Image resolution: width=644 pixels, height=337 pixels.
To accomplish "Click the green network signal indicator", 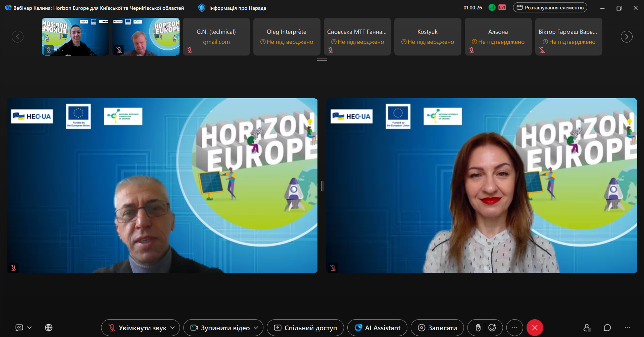I will [x=492, y=7].
